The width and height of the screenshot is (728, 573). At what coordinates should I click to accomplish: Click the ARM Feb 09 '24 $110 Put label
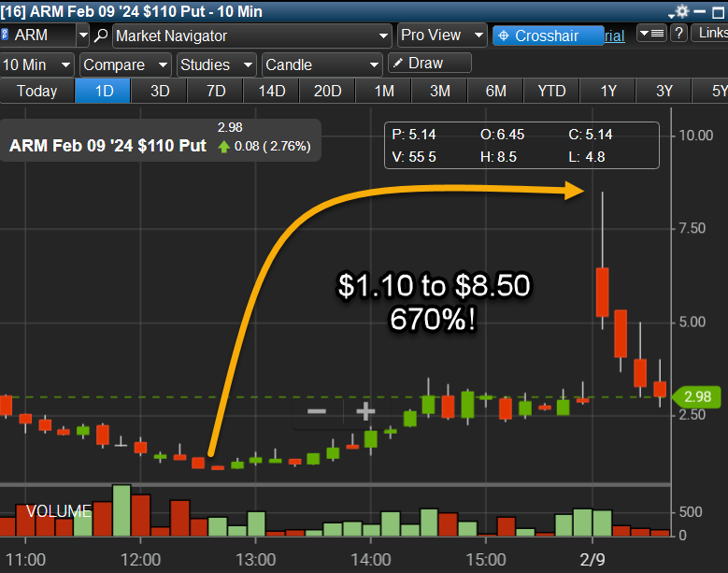click(x=107, y=146)
